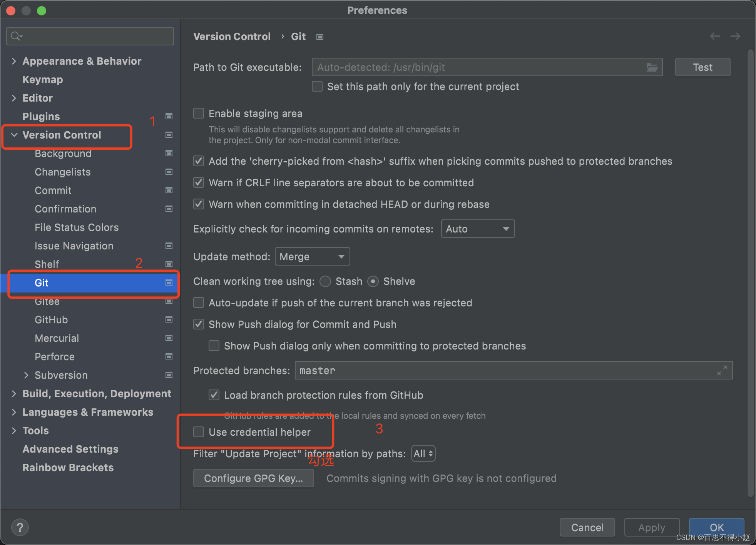
Task: Click the Version Control section icon
Action: (168, 134)
